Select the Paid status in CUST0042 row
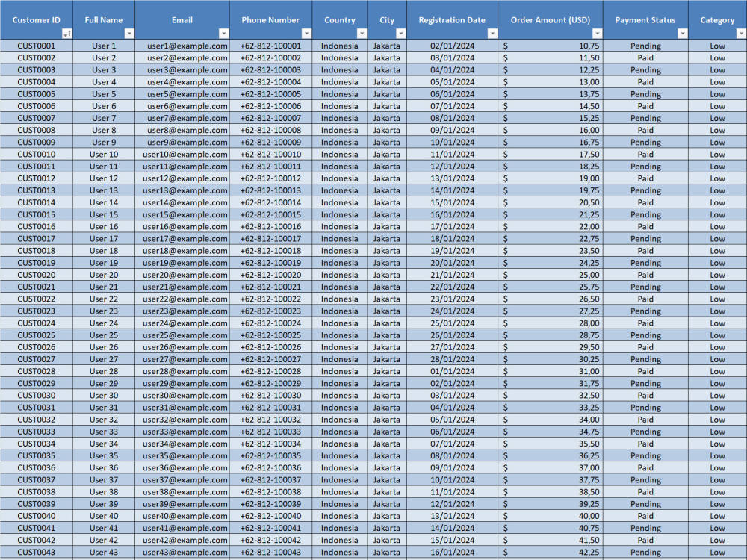 645,541
